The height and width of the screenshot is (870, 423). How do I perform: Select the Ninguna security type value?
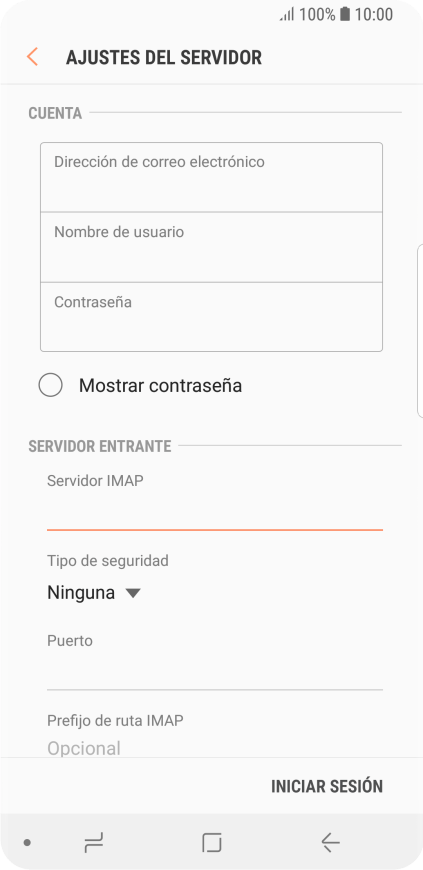coord(81,593)
